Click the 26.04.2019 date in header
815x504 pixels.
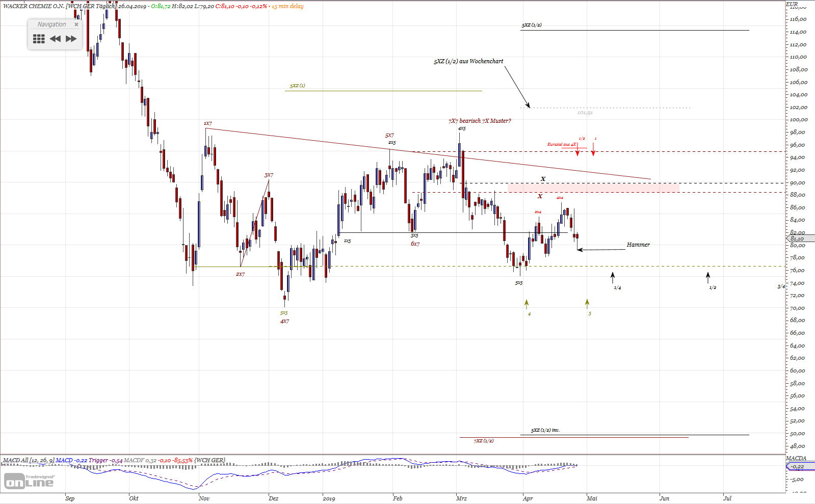[132, 6]
